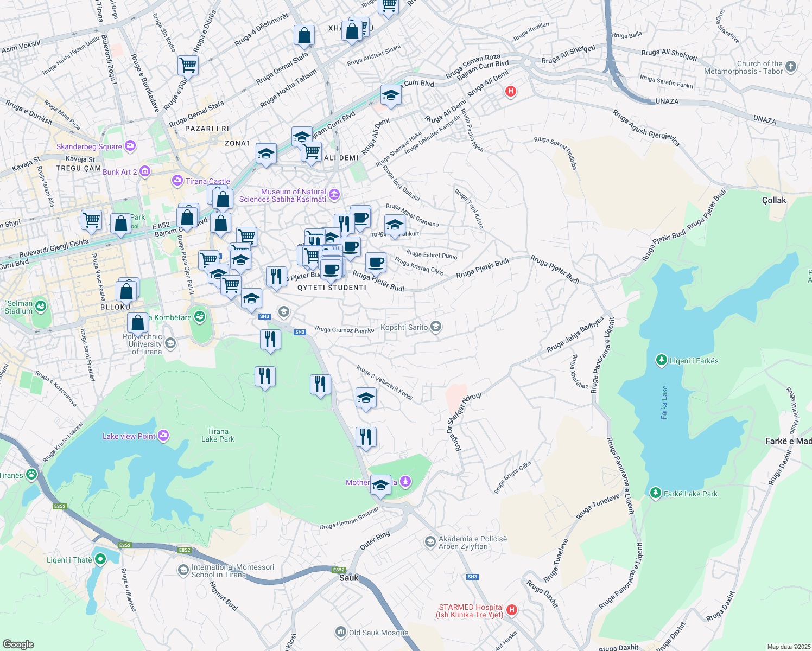Screen dimensions: 812x651
Task: Select the Church of the Metamorphosis marker
Action: click(791, 67)
